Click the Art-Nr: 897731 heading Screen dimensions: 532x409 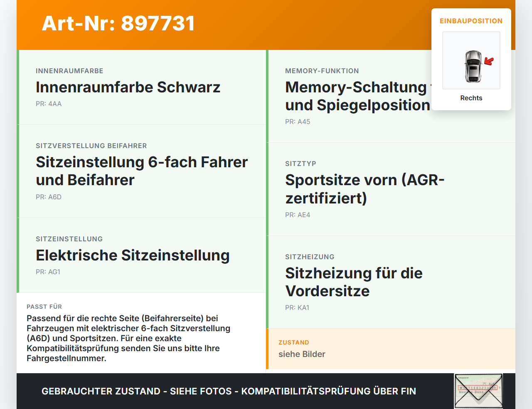118,23
